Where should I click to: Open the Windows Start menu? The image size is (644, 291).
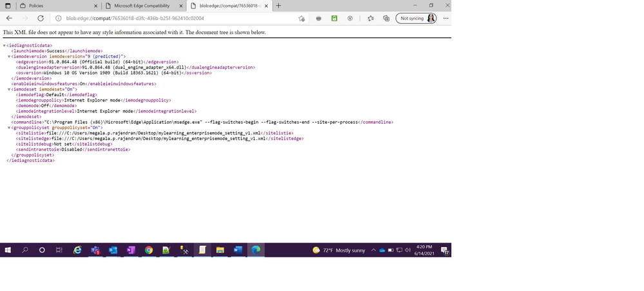(x=7, y=250)
